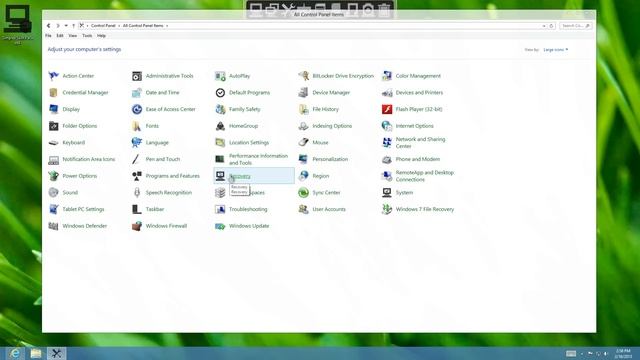640x360 pixels.
Task: Open Default Programs icon
Action: click(x=220, y=93)
